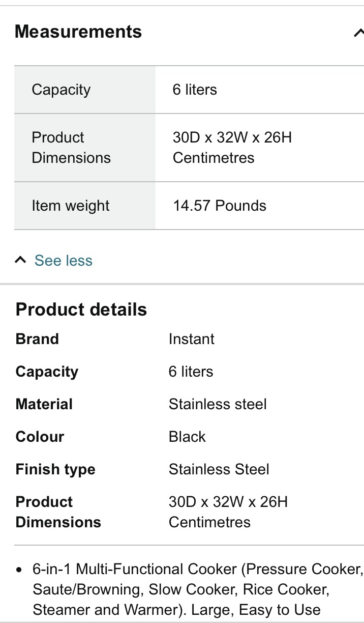Click the 14.57 Pounds value

pos(220,206)
